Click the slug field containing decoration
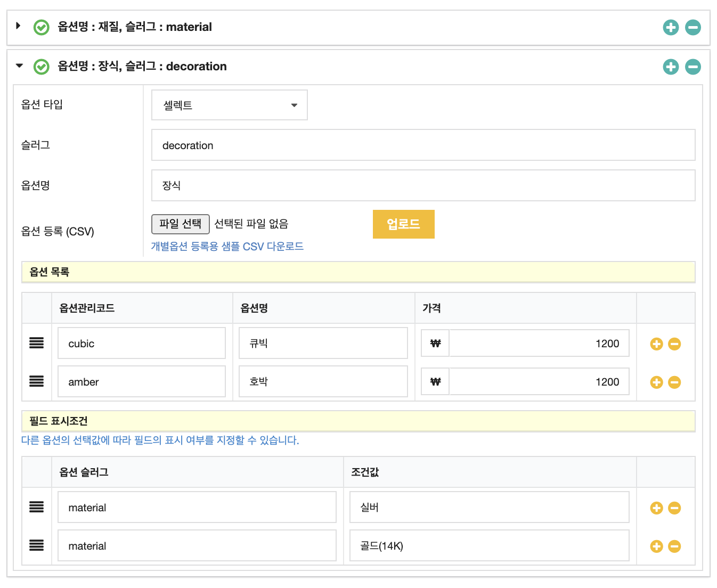Image resolution: width=717 pixels, height=588 pixels. (x=423, y=145)
